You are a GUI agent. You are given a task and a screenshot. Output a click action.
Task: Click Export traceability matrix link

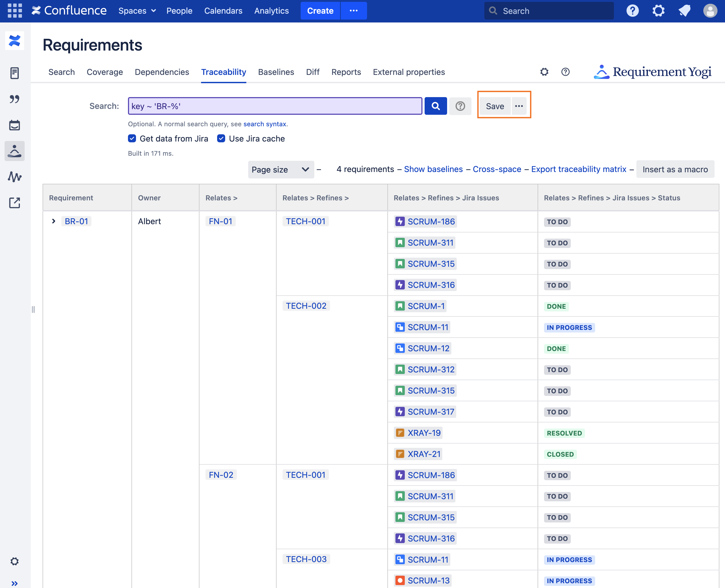[578, 169]
